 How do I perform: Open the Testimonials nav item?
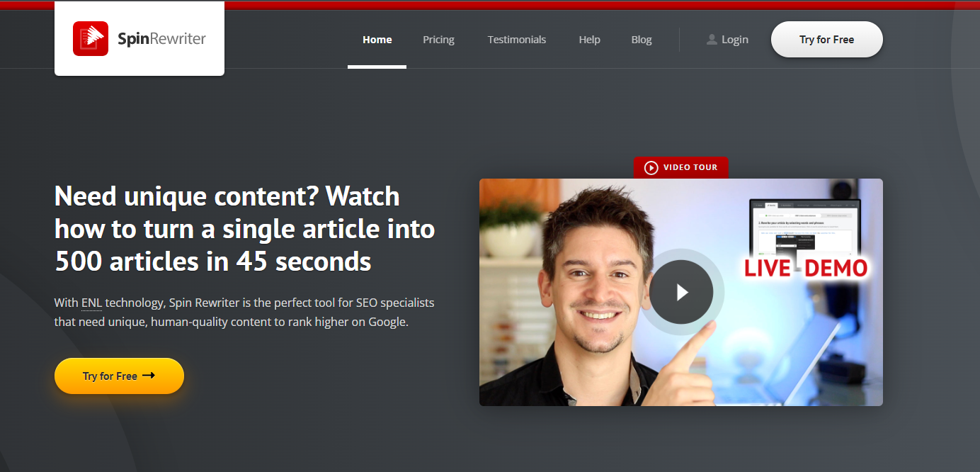(517, 40)
